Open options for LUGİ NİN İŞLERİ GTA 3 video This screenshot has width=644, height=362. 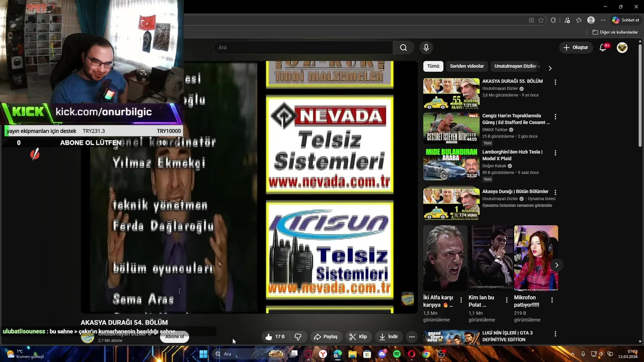[x=555, y=334]
